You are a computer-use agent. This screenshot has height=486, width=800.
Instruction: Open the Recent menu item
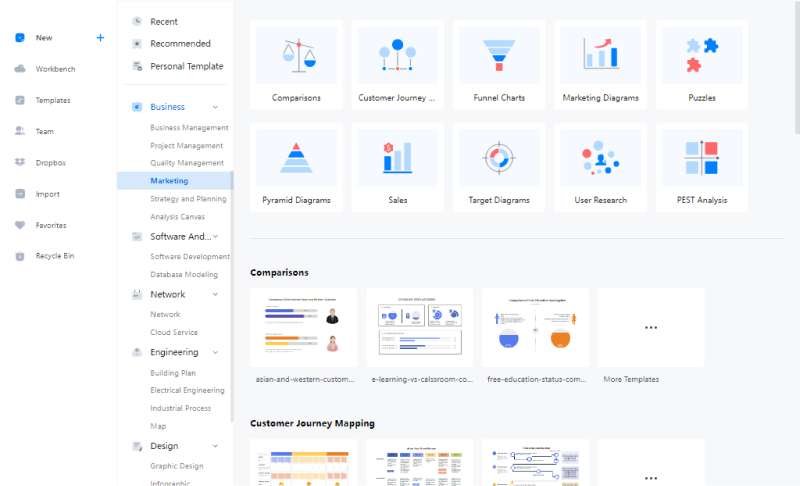(x=164, y=21)
